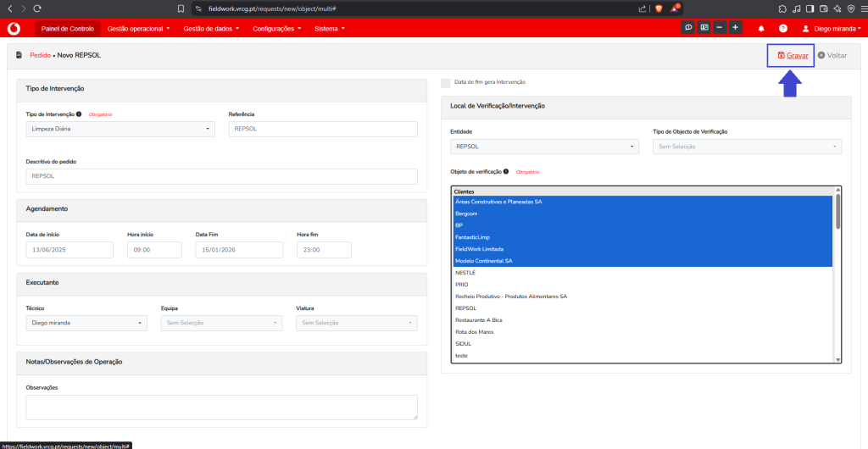Expand Sistema menu
The width and height of the screenshot is (868, 449).
click(x=330, y=28)
